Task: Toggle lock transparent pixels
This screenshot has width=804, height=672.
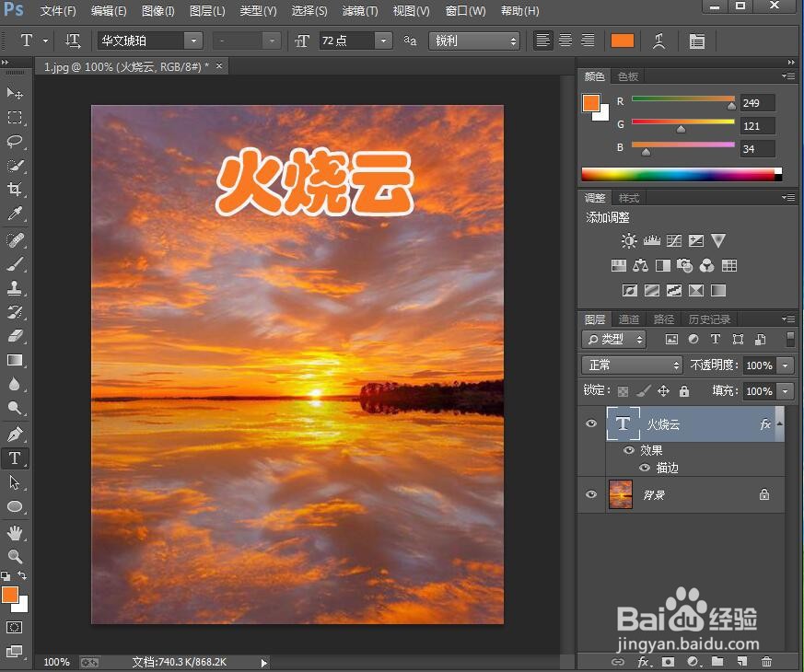Action: pos(623,391)
